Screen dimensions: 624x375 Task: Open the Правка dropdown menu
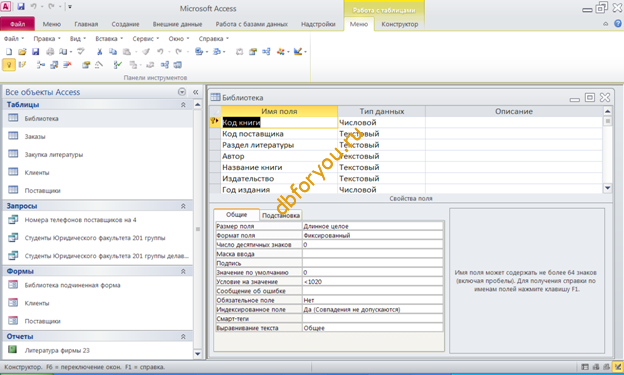click(47, 39)
